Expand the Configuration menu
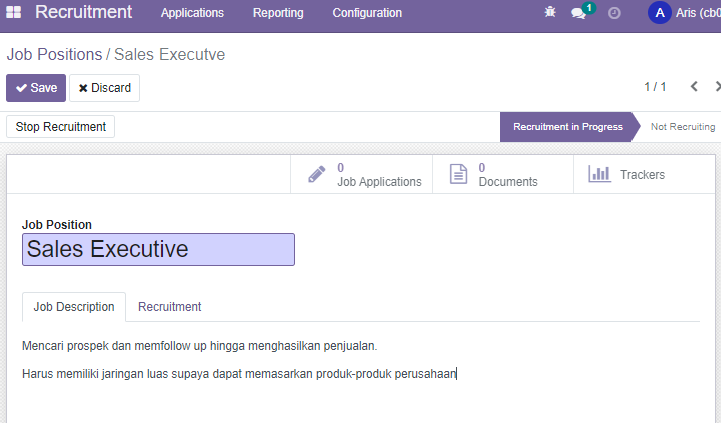721x423 pixels. (x=367, y=13)
